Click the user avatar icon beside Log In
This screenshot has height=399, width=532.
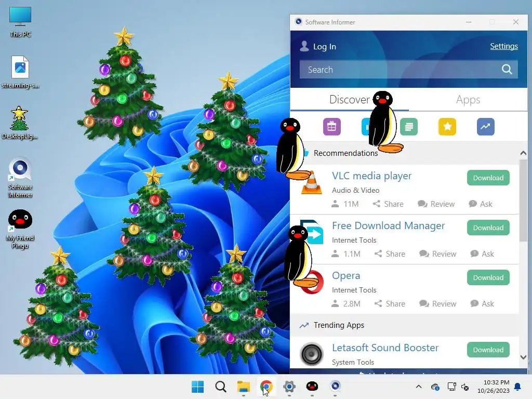304,46
